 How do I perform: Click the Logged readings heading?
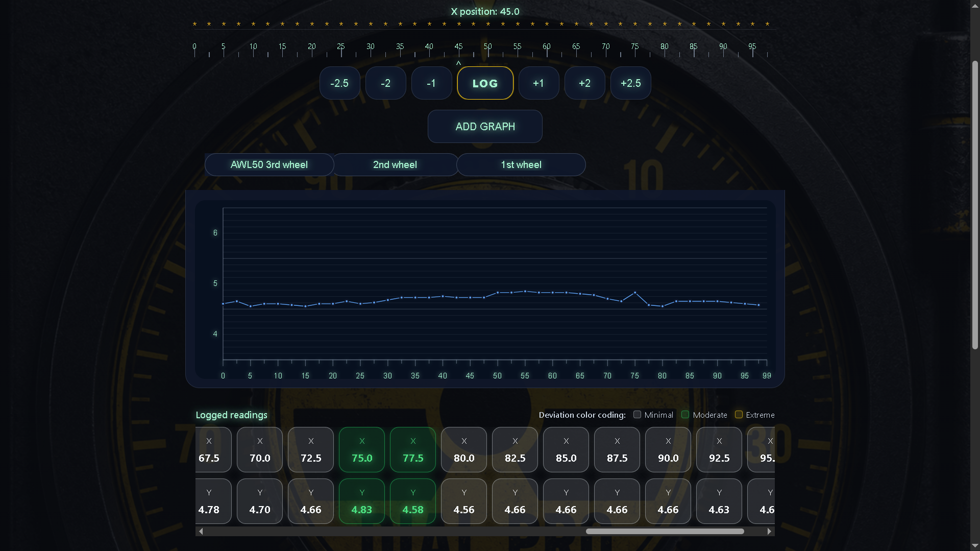coord(231,415)
